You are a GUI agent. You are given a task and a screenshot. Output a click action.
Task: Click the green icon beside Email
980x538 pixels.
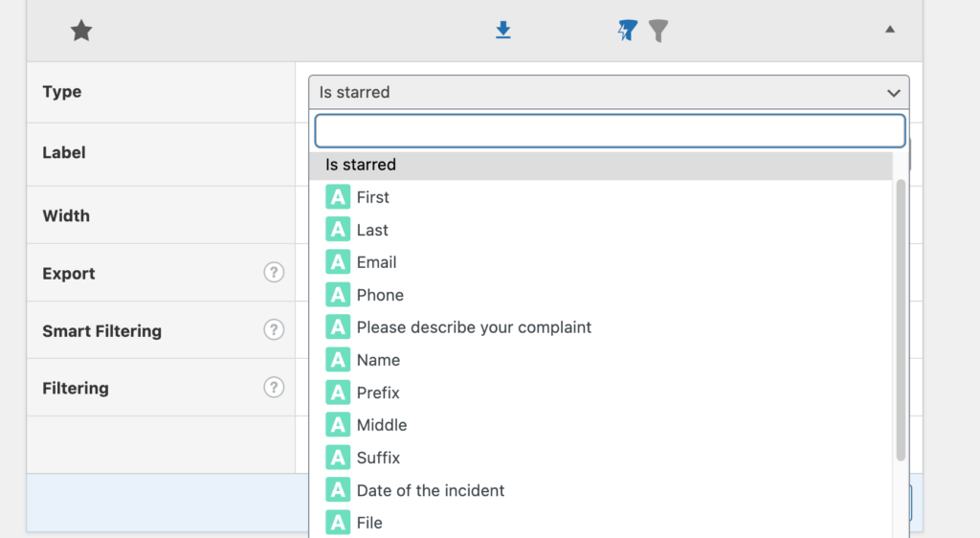point(338,262)
